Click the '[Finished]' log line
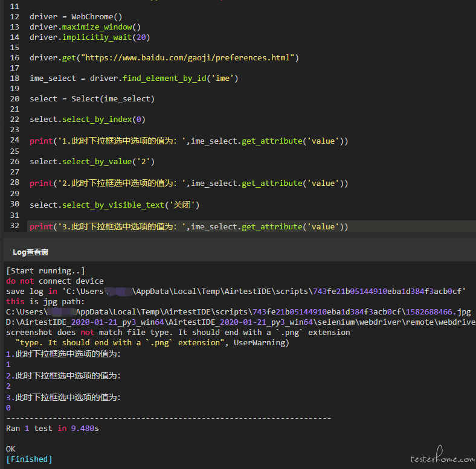The width and height of the screenshot is (476, 469). click(x=29, y=459)
